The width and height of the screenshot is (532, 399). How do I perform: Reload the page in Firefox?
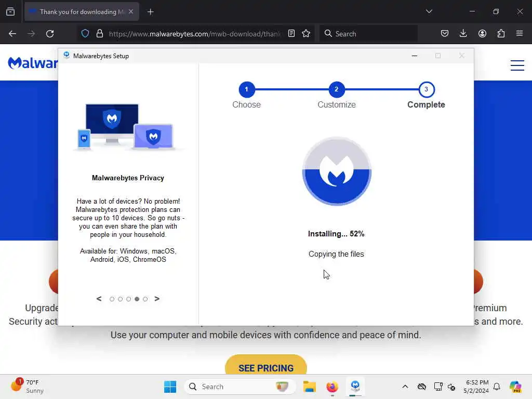click(x=50, y=34)
